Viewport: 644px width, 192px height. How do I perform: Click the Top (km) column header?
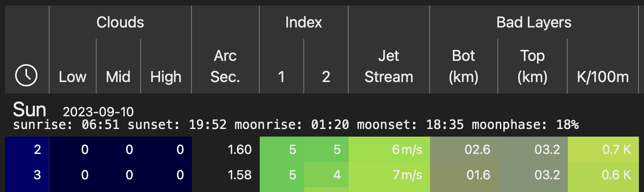coord(532,66)
